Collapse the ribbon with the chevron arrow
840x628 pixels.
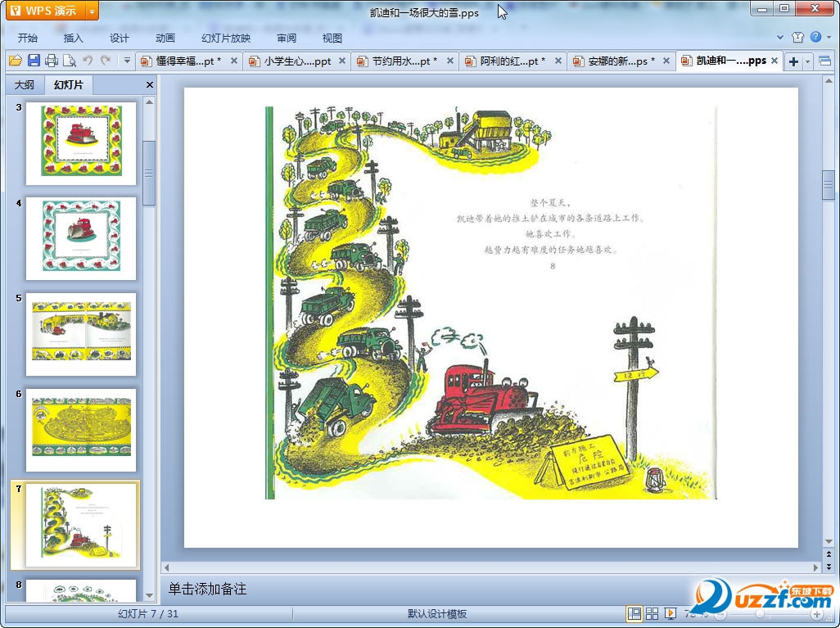pos(780,38)
